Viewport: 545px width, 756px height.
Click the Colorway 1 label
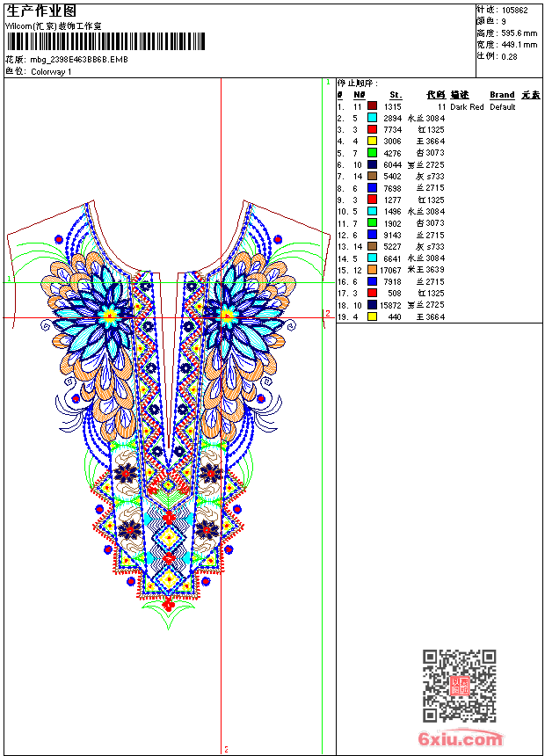pos(51,72)
